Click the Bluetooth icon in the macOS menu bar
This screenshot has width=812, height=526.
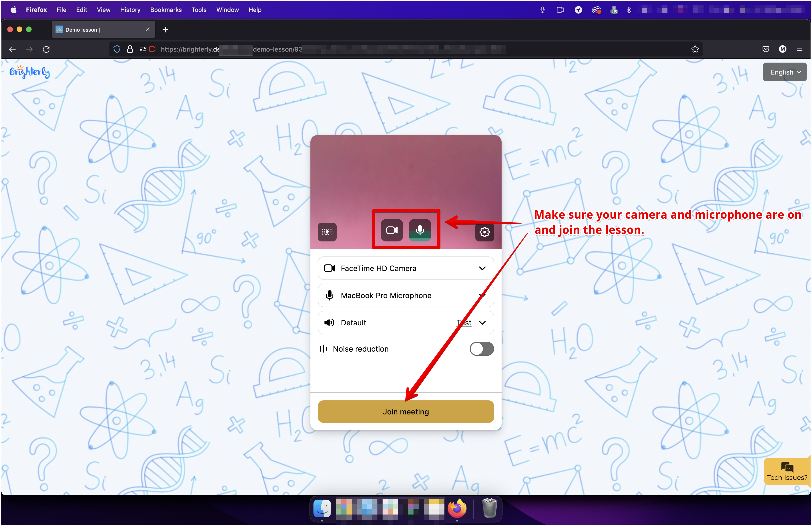pyautogui.click(x=629, y=10)
